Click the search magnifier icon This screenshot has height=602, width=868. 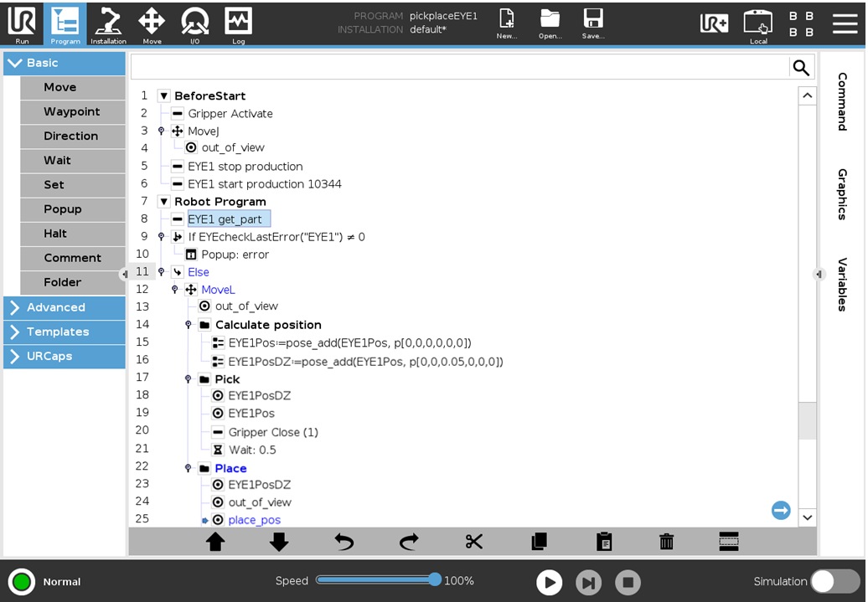click(x=801, y=68)
